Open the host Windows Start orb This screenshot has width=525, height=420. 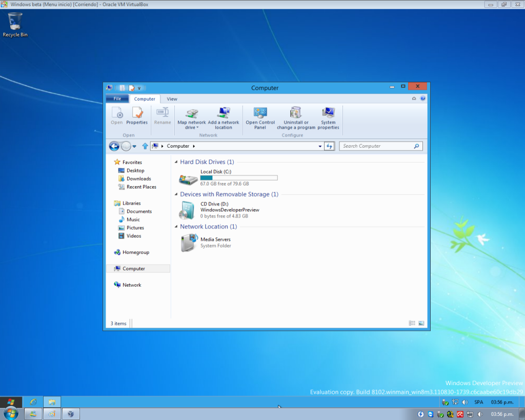pos(11,414)
